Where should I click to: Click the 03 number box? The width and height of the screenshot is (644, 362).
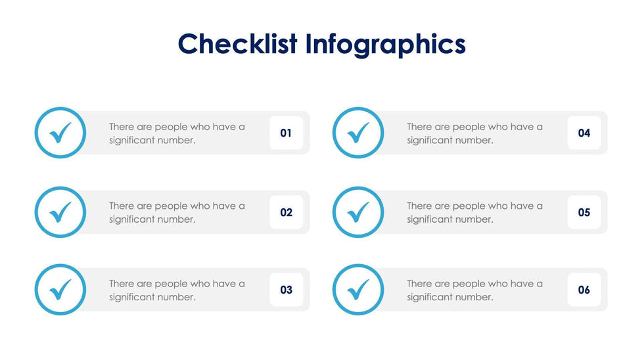(286, 290)
